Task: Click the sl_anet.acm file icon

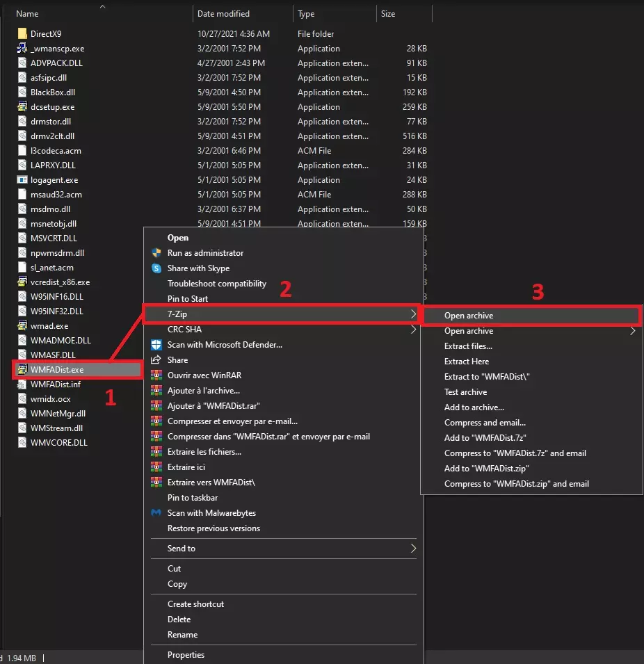Action: pyautogui.click(x=22, y=268)
